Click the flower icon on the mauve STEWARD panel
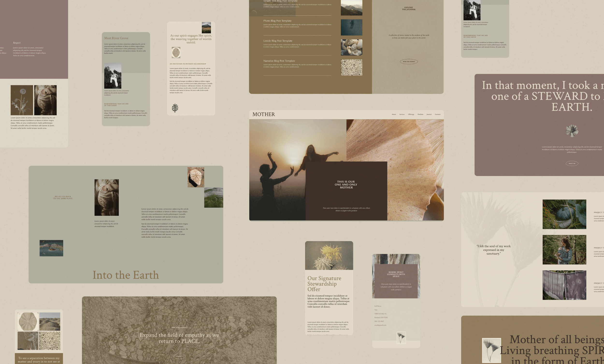The image size is (604, 364). (x=572, y=130)
